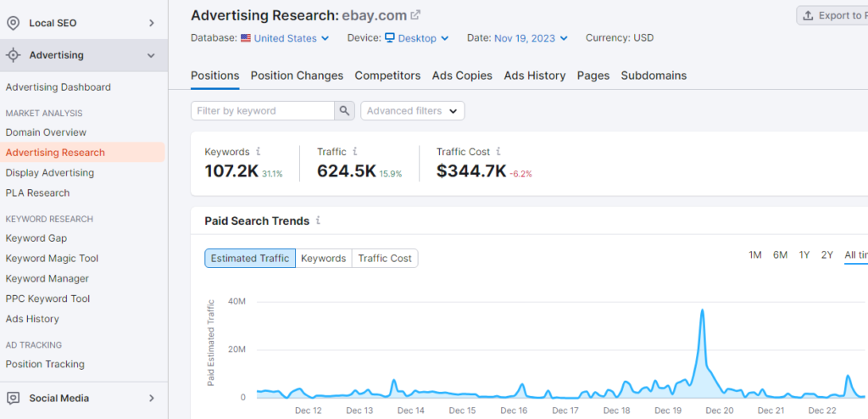Open PPC Keyword Tool in sidebar

pos(47,299)
